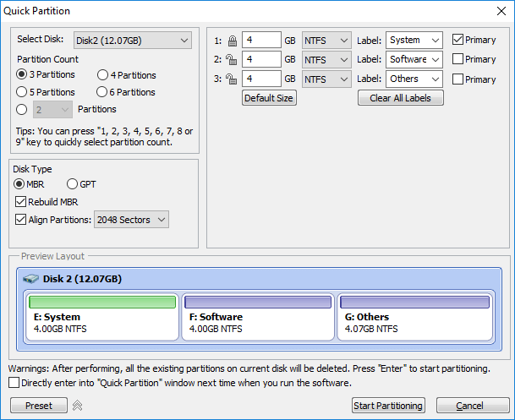This screenshot has height=420, width=515.
Task: Enable directly entering Quick Partition next time
Action: pos(14,383)
